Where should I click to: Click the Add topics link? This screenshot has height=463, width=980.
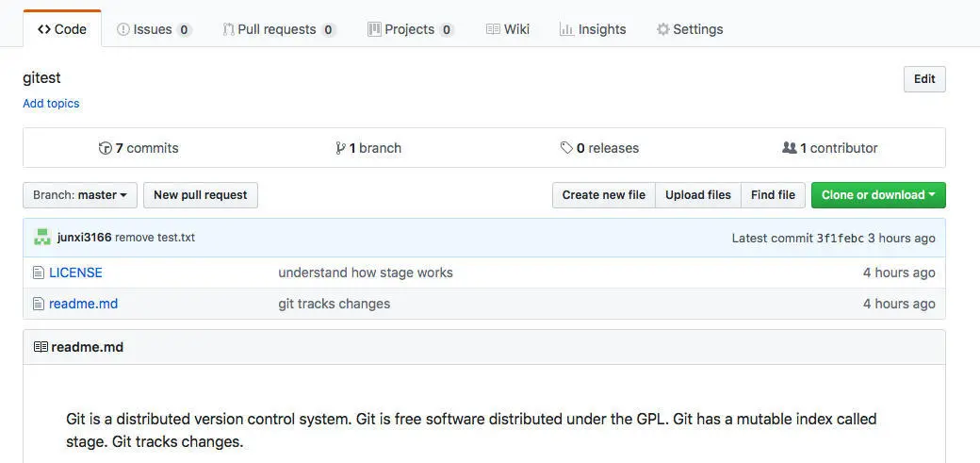(x=51, y=104)
